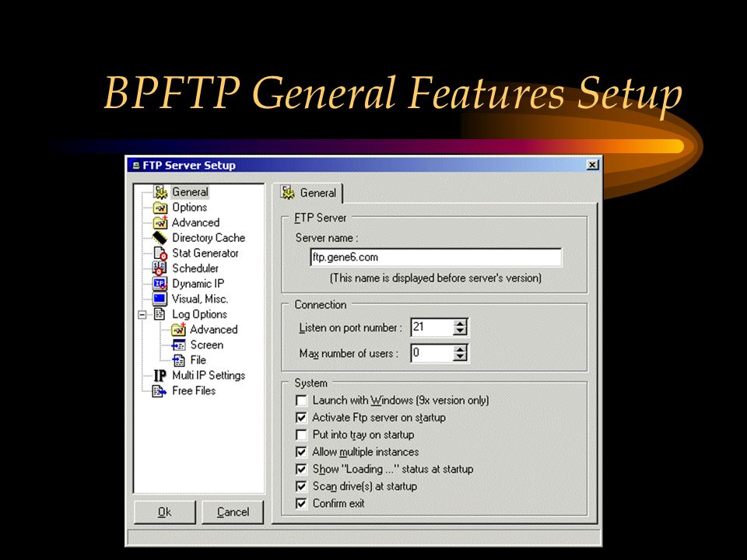Open Advanced label below Options
The width and height of the screenshot is (747, 560).
click(x=195, y=222)
